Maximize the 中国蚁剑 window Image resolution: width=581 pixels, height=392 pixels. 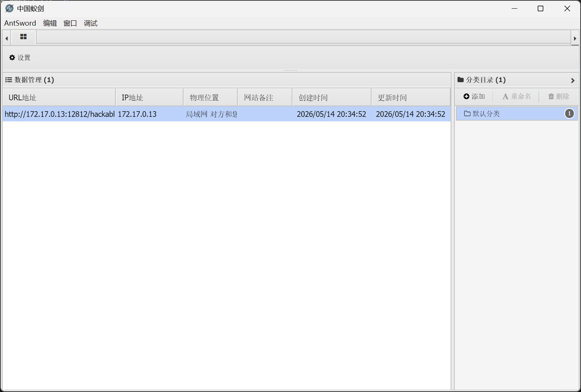click(x=540, y=8)
